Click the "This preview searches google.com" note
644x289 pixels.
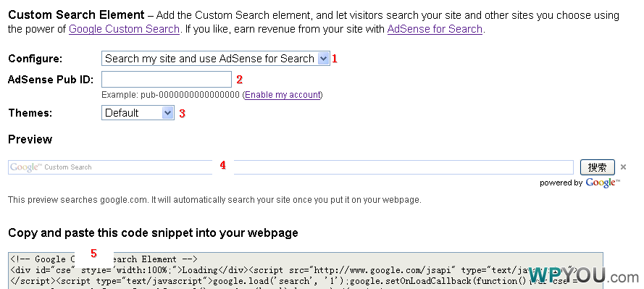(214, 201)
